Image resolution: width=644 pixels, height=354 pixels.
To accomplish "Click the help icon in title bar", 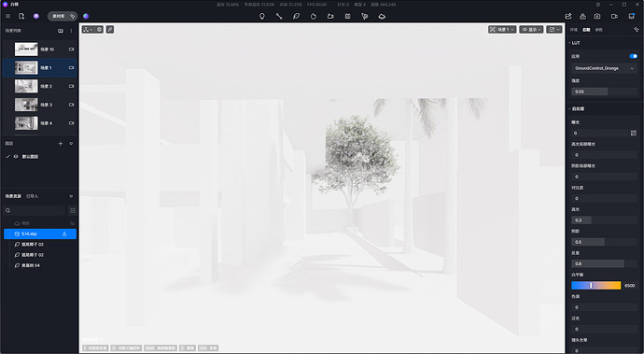I will [x=598, y=4].
